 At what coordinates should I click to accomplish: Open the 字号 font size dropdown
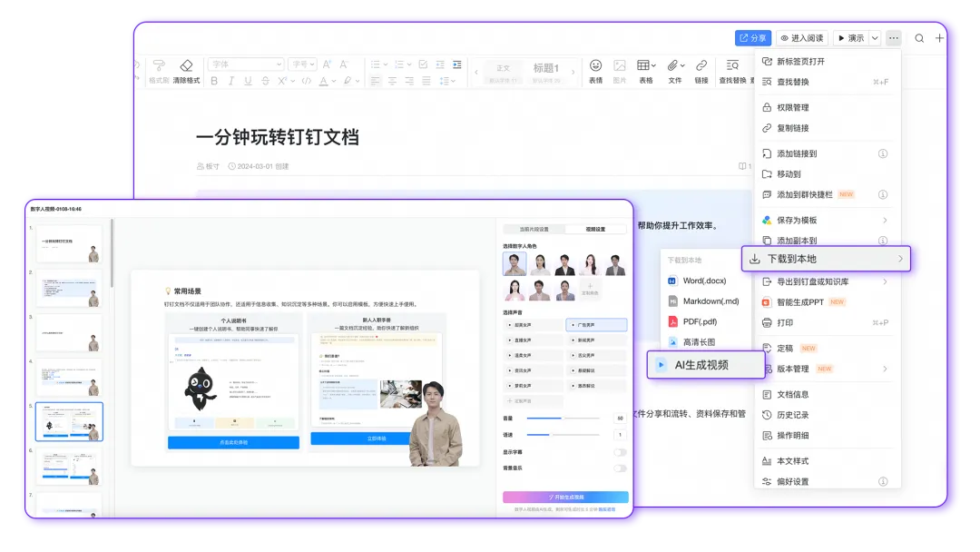[302, 64]
